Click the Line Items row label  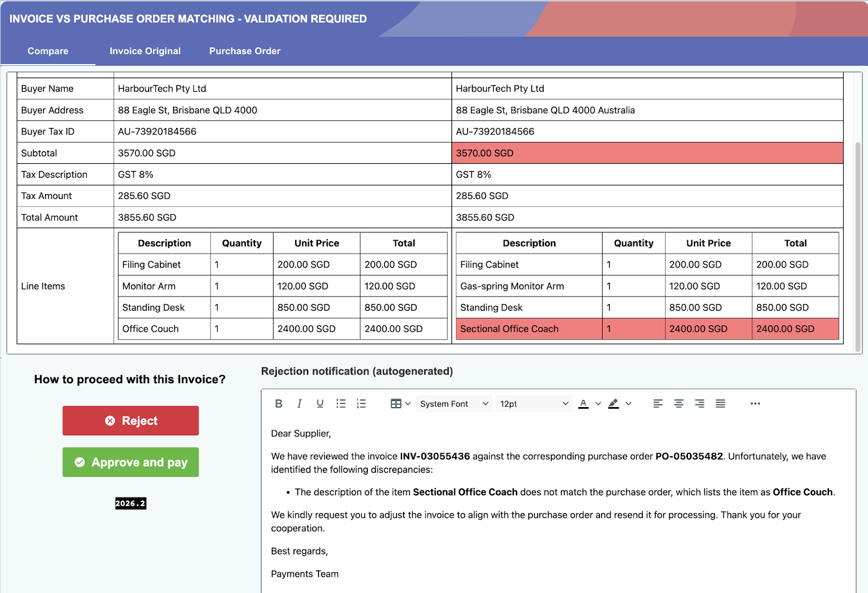tap(43, 286)
